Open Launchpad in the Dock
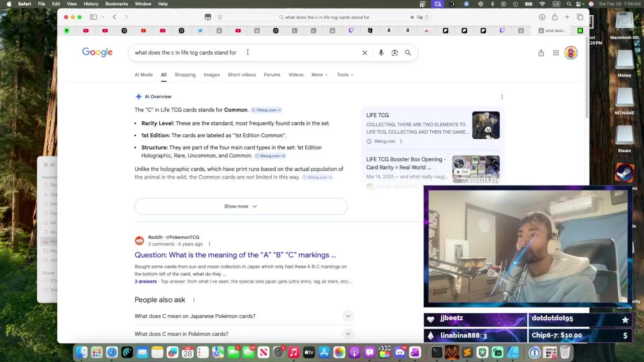This screenshot has height=362, width=644. pos(97,352)
